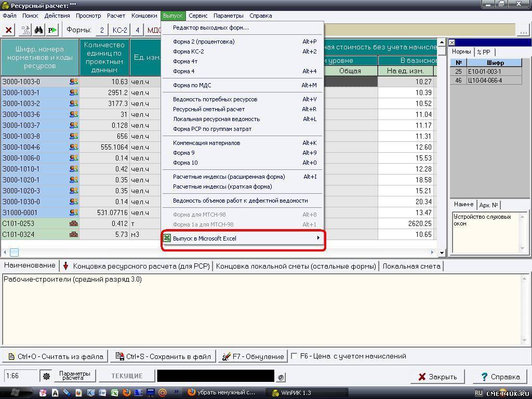Click the brick material icon in row С101-0253
The image size is (532, 399).
[x=73, y=223]
